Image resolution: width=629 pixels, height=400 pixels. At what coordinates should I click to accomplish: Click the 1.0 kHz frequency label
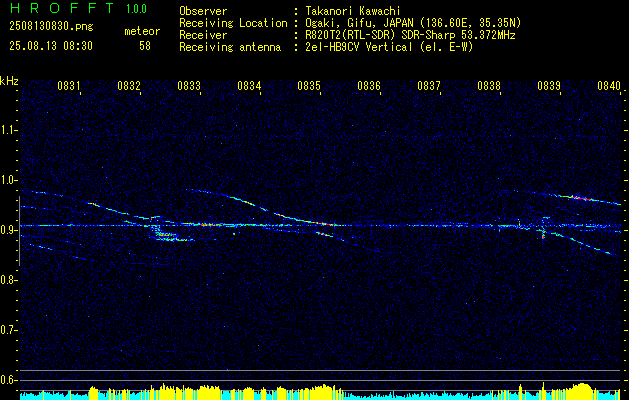pyautogui.click(x=7, y=180)
